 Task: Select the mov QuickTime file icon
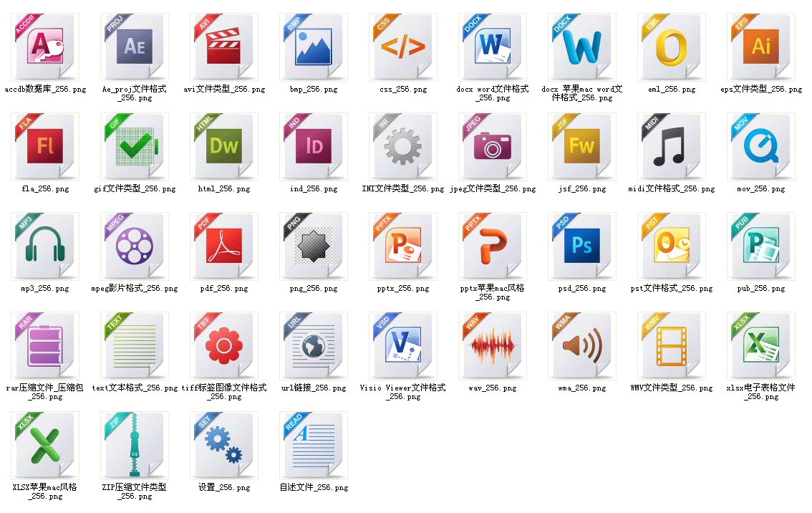(x=761, y=147)
